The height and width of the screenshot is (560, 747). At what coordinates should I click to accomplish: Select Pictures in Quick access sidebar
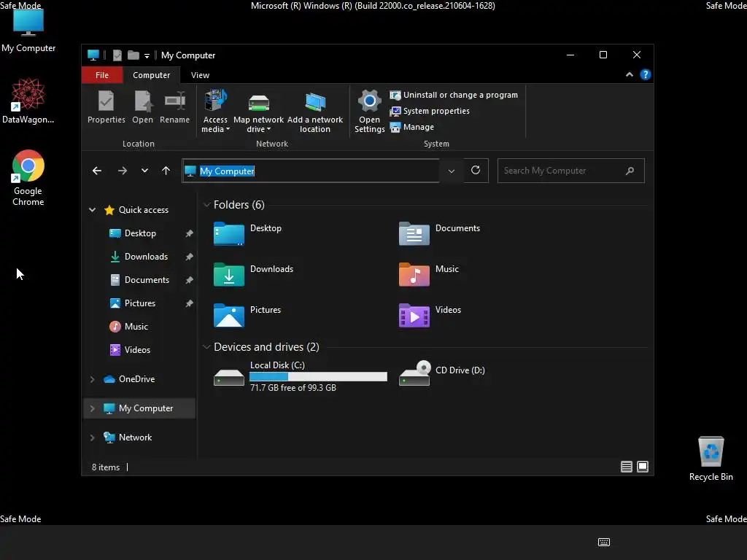[140, 303]
